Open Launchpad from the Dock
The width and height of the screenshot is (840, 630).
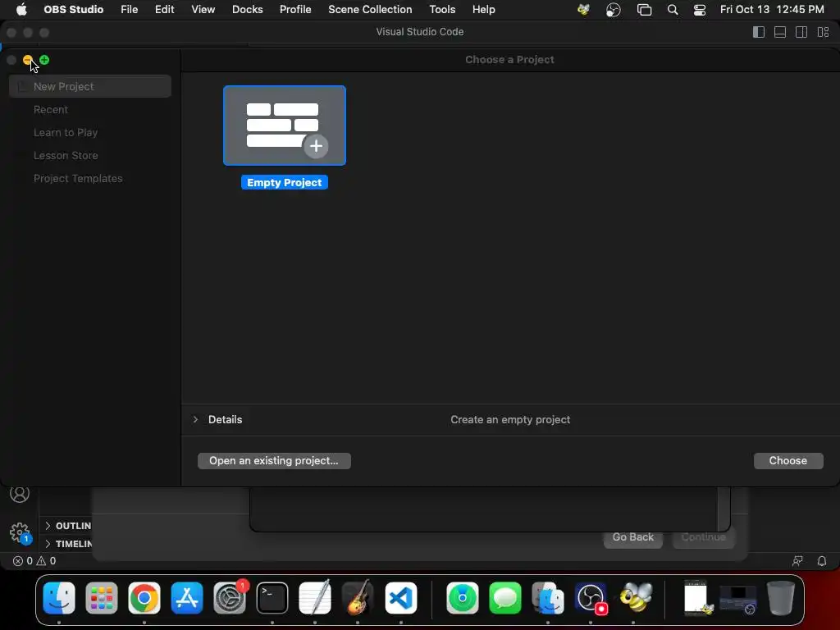point(101,598)
